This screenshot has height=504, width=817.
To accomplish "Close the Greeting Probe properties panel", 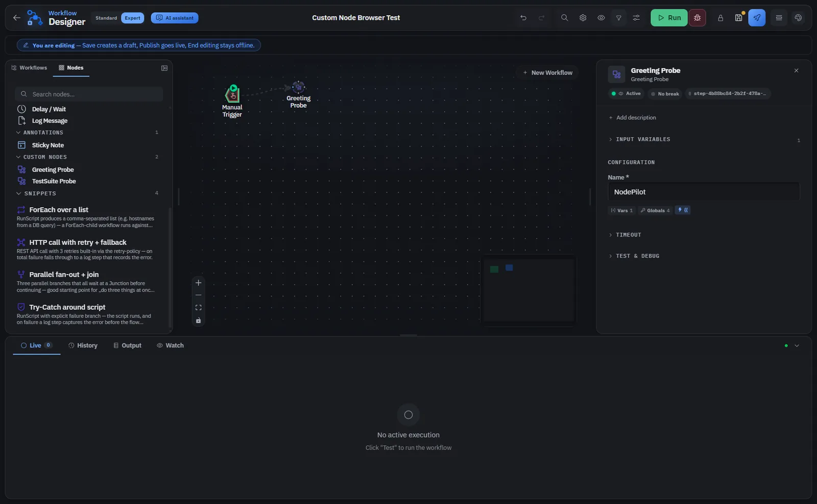I will click(x=796, y=71).
